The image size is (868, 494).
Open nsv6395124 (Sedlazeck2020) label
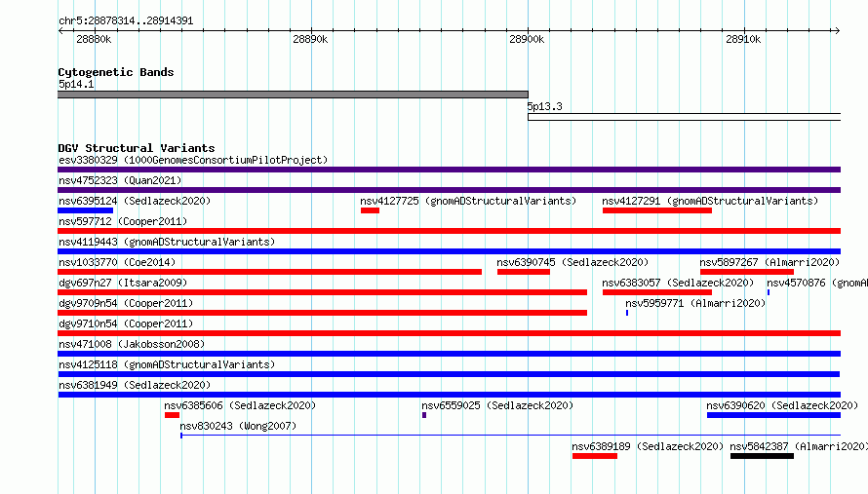tap(135, 201)
